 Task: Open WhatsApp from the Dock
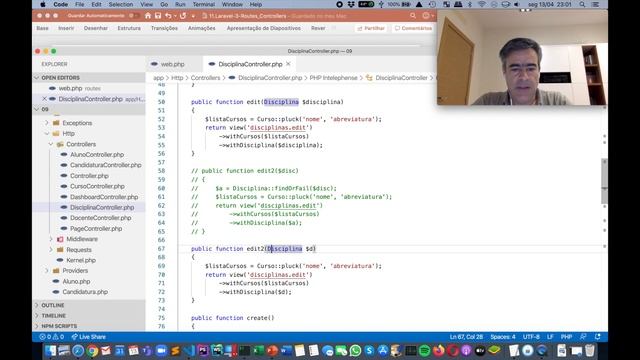click(x=356, y=351)
